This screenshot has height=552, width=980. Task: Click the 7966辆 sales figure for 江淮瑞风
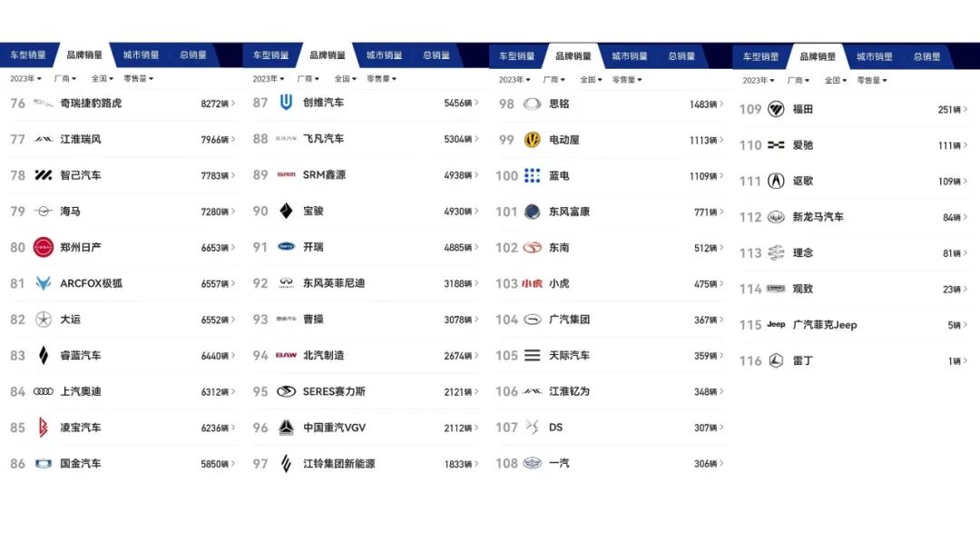(x=214, y=140)
